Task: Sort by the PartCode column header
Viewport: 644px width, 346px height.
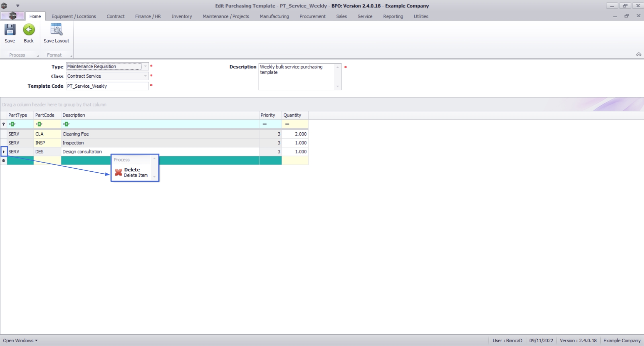Action: point(47,115)
